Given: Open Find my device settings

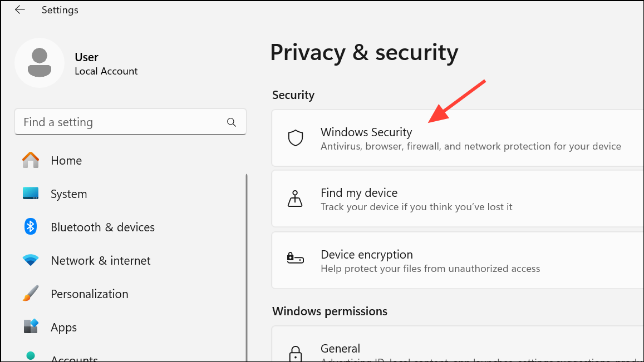Looking at the screenshot, I should tap(456, 199).
